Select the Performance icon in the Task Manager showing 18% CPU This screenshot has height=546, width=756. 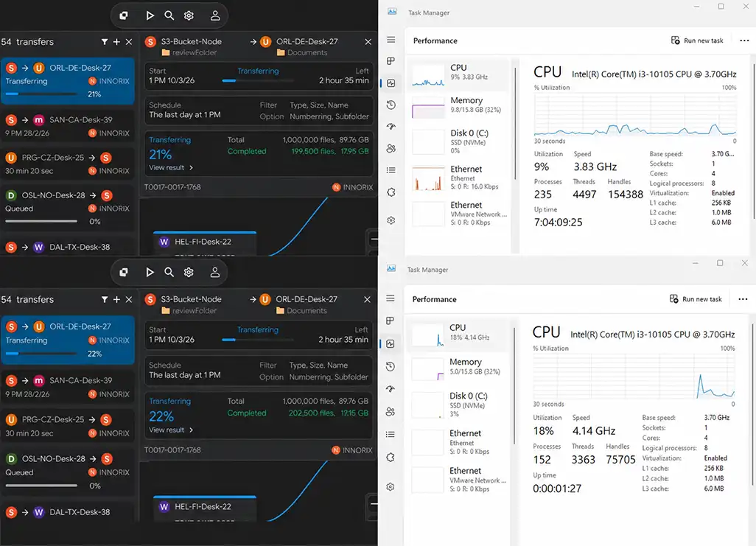point(391,344)
